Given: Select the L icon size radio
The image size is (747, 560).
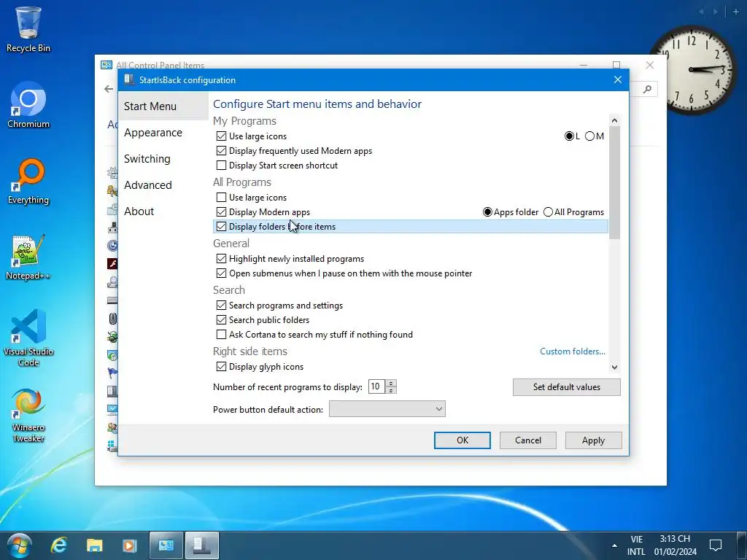Looking at the screenshot, I should 569,136.
